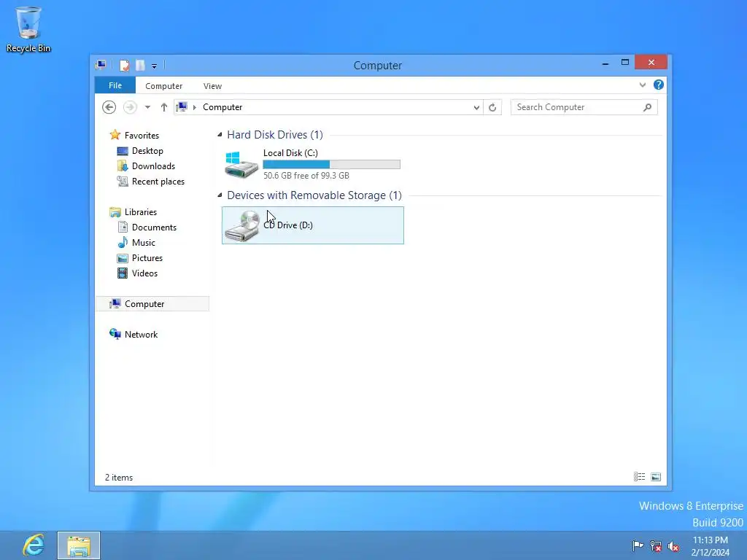Switch to Large icons view in status bar
Viewport: 747px width, 560px height.
pyautogui.click(x=656, y=477)
